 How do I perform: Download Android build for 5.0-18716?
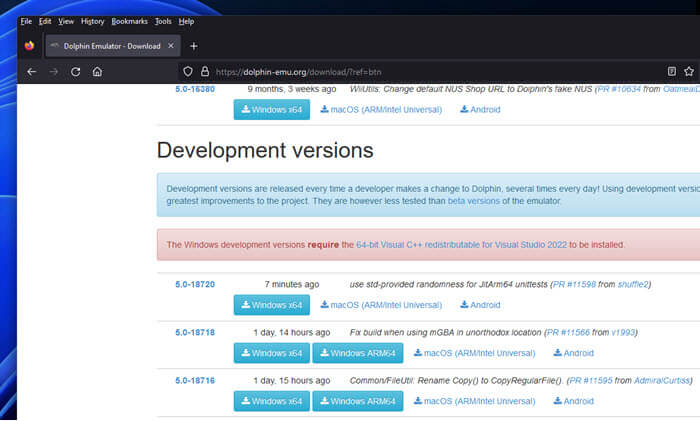(573, 401)
